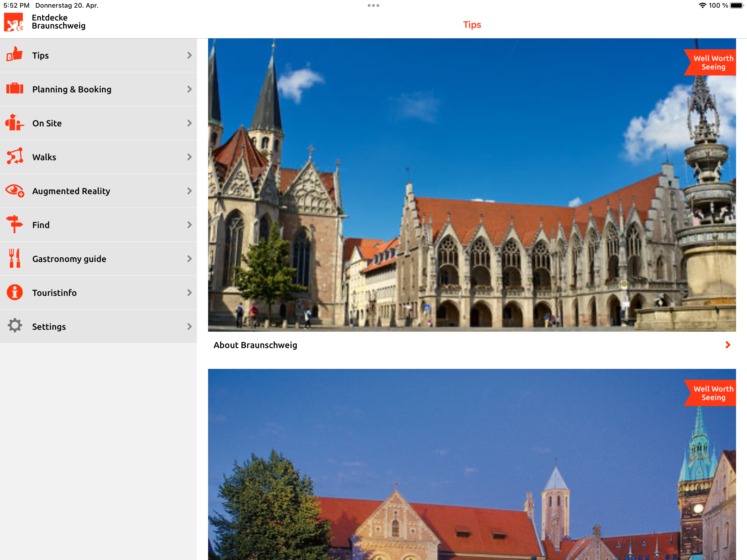Expand the Gastronomy guide chevron
Viewport: 747px width, 560px height.
point(189,259)
